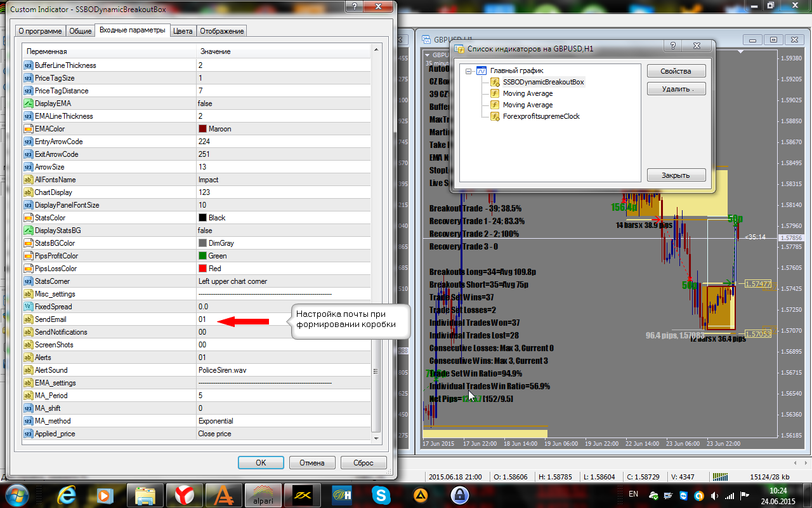Click the EMAColor parameter type icon

28,129
